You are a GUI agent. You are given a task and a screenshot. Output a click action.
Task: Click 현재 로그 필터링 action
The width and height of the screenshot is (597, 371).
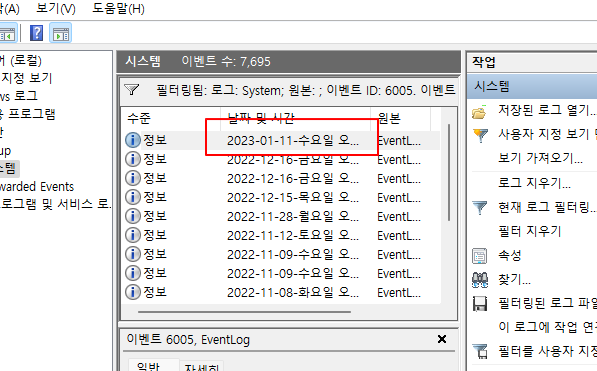tap(547, 207)
